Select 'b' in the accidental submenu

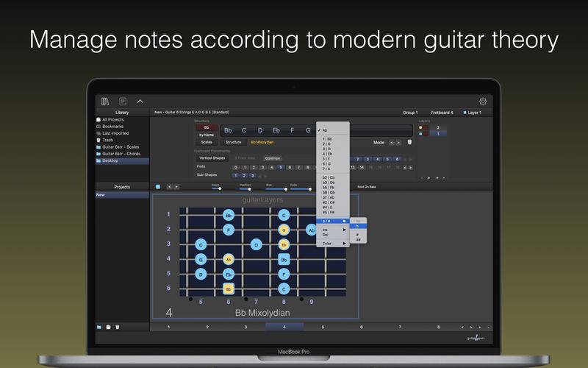pyautogui.click(x=358, y=226)
